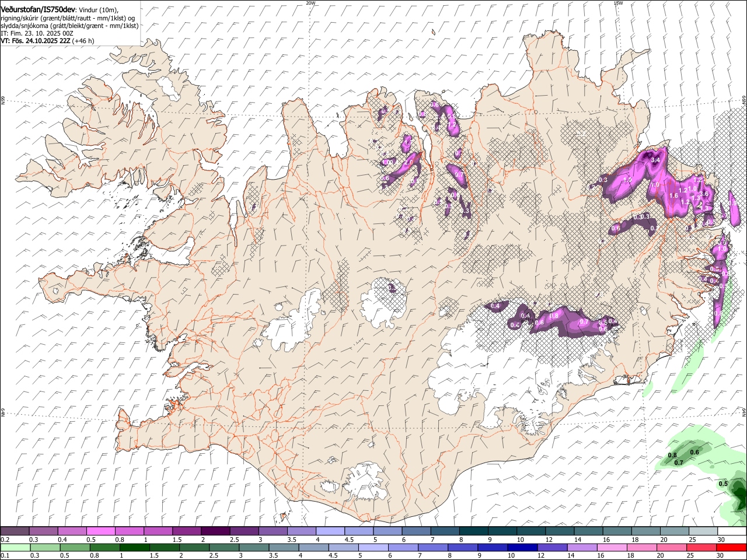Click the 15W longitude label
The height and width of the screenshot is (560, 747).
[x=618, y=3]
